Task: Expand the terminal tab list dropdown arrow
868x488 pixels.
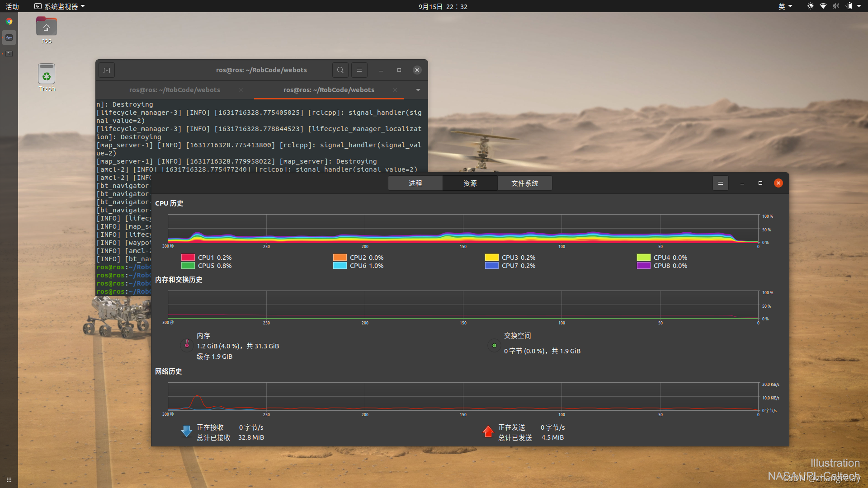Action: click(418, 90)
